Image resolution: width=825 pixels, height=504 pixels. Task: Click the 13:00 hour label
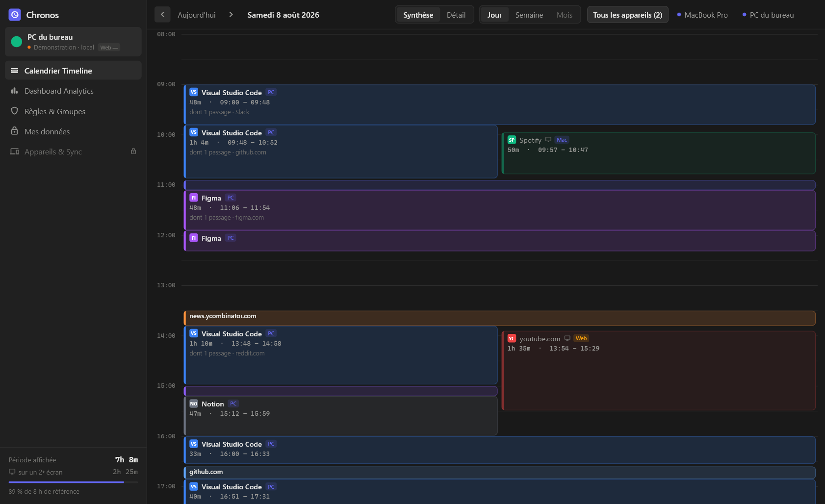[x=166, y=285]
